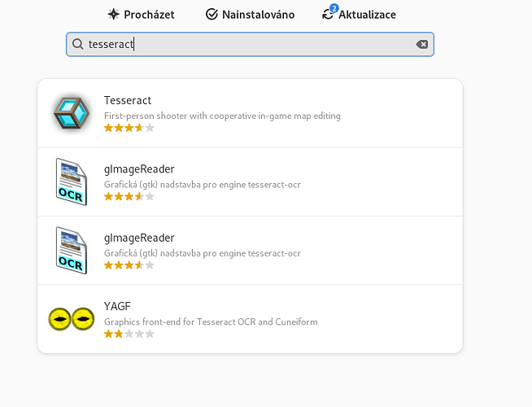The width and height of the screenshot is (532, 407).
Task: Click the Aktualizace refresh icon with badge
Action: coord(329,13)
